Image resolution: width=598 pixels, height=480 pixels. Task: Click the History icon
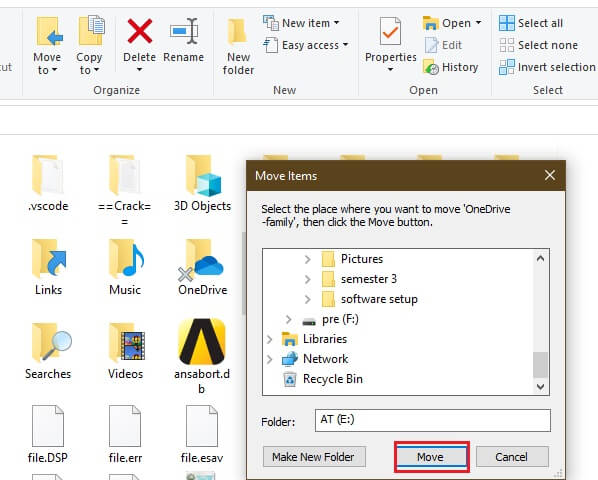[x=431, y=67]
